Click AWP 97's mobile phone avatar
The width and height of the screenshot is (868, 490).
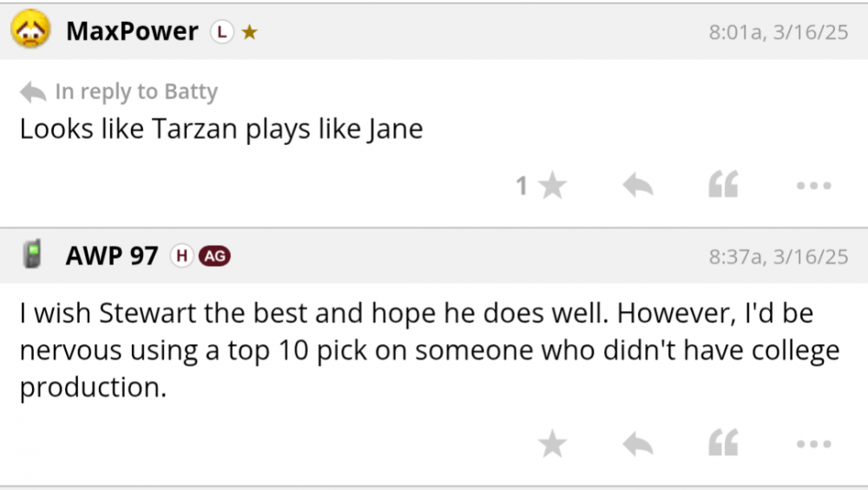(33, 255)
